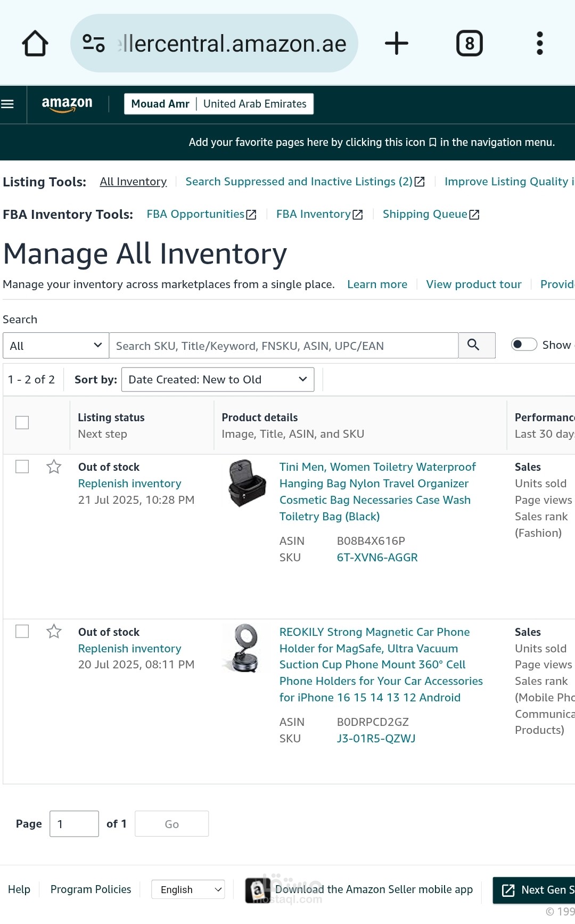Screen dimensions: 575x924
Task: Open the English language dropdown
Action: [188, 889]
